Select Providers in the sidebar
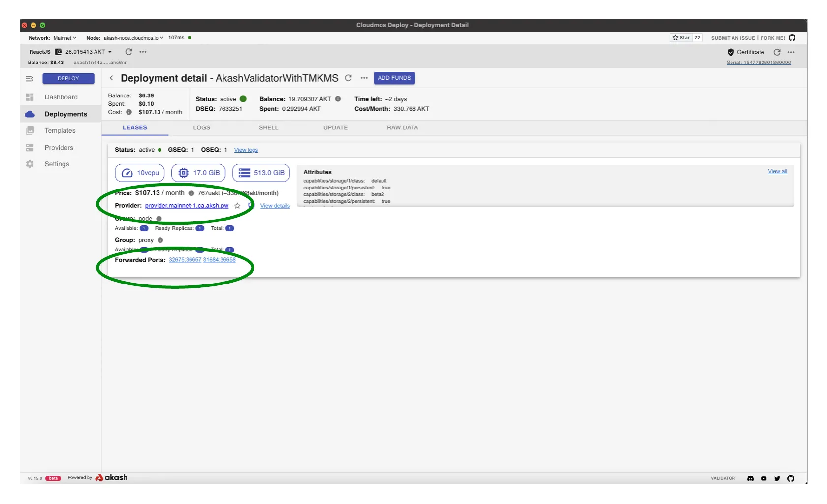Viewport: 827px width, 504px height. coord(59,148)
